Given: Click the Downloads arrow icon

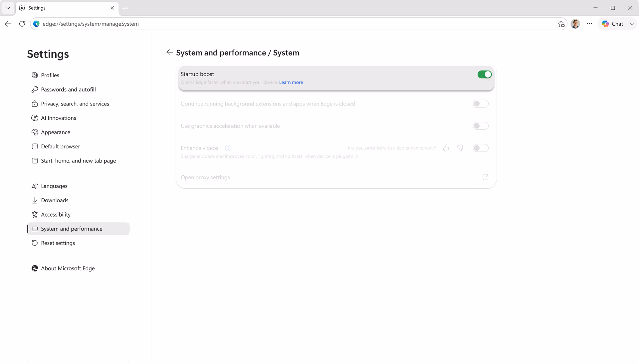Looking at the screenshot, I should tap(35, 200).
